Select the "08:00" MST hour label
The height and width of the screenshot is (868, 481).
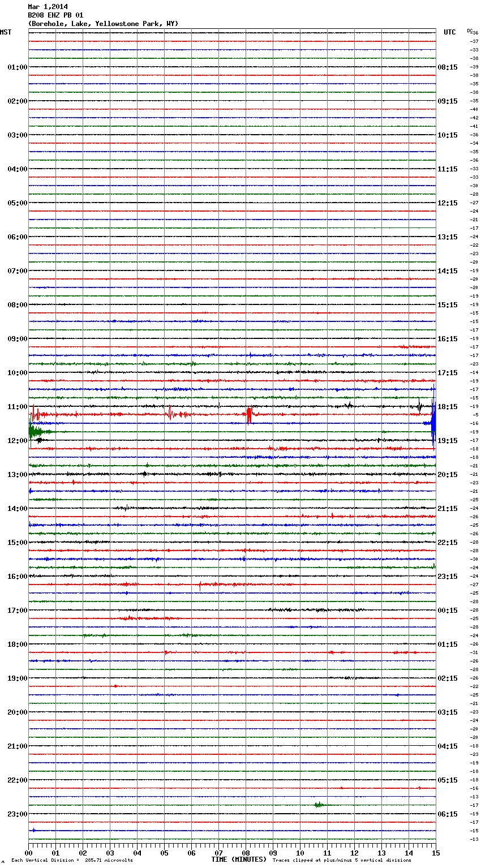18,305
